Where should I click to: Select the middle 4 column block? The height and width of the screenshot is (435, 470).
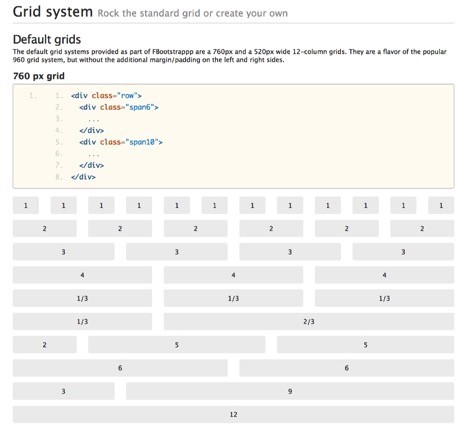pos(233,275)
